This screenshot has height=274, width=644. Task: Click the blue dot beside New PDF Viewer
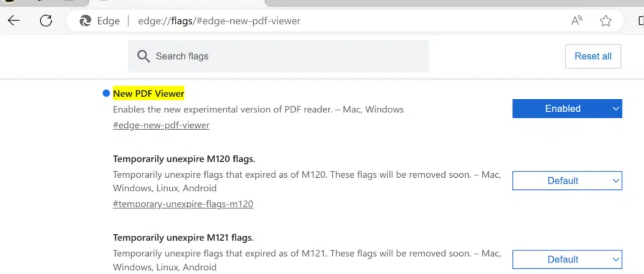coord(106,93)
